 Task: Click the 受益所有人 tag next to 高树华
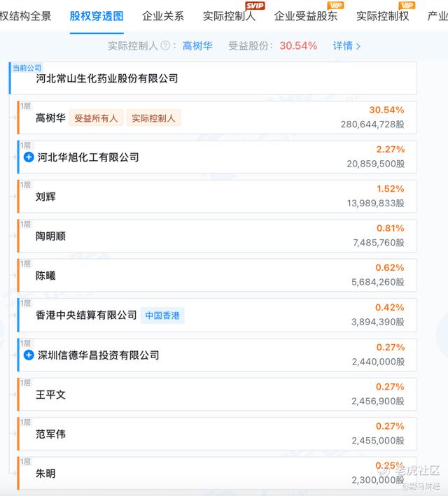(x=96, y=118)
